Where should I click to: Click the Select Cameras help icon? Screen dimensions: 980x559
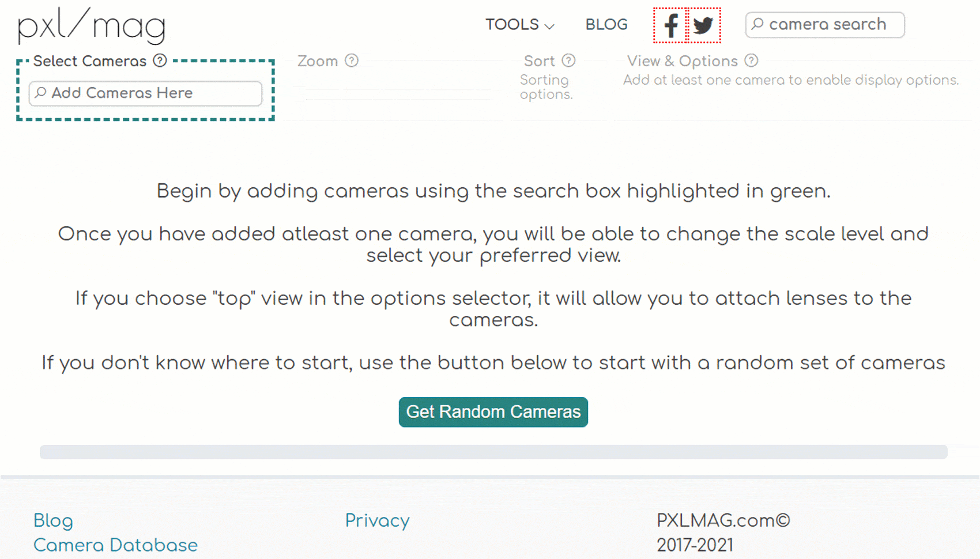[x=160, y=60]
